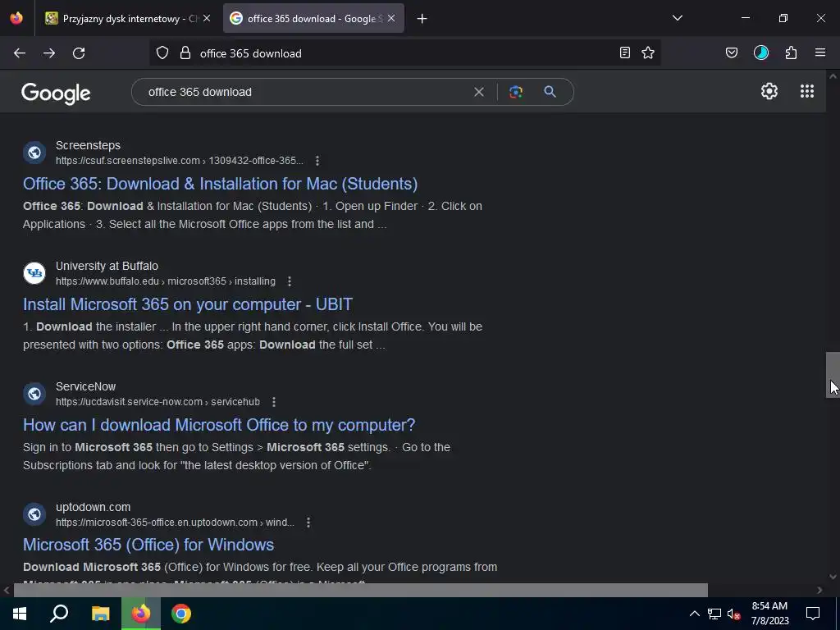Open File Explorer from the taskbar
840x630 pixels.
tap(100, 614)
